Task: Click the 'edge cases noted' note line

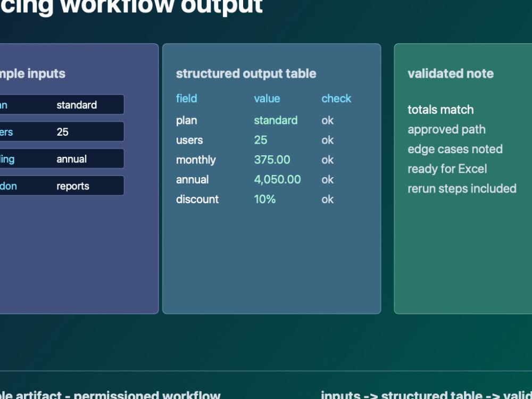Action: [455, 149]
